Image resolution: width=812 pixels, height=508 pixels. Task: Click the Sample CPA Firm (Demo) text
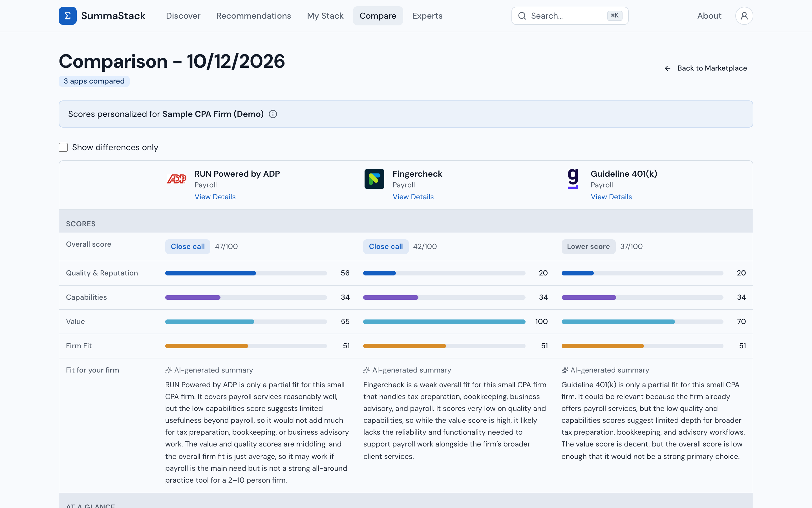click(213, 114)
